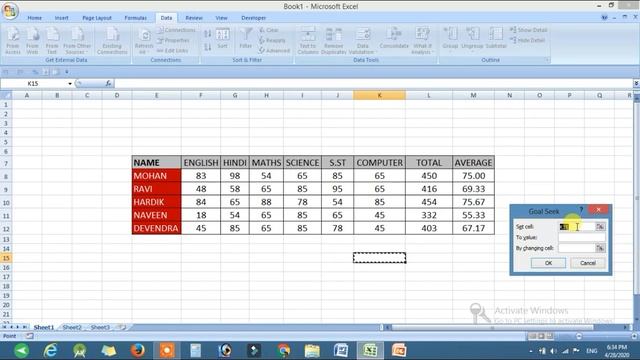Switch to the Insert tab

coord(62,18)
